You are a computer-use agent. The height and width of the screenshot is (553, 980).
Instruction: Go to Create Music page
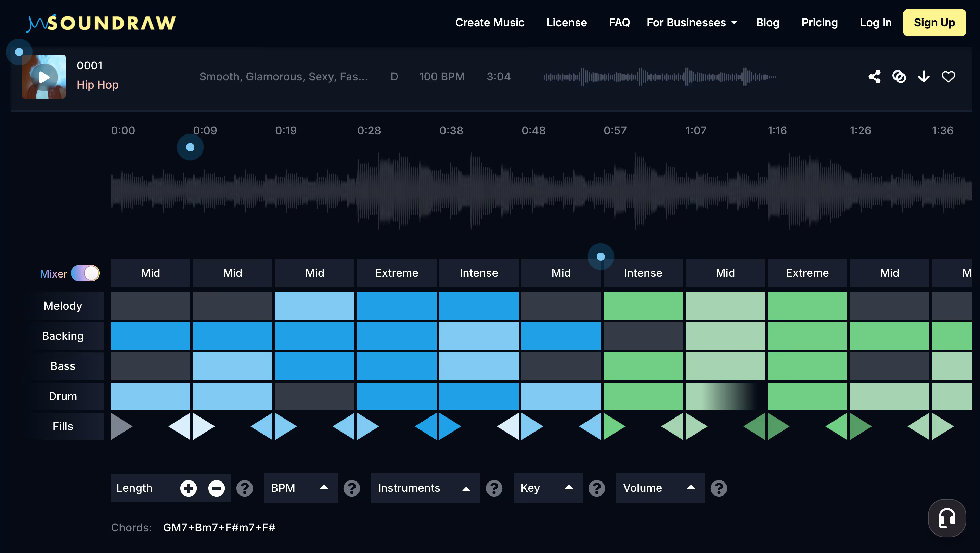coord(490,23)
